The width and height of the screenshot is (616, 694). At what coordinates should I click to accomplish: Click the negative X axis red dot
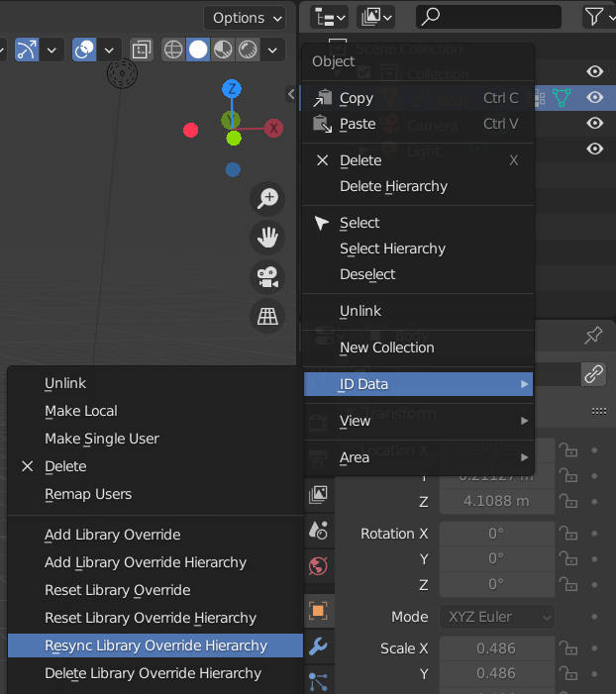(x=190, y=130)
